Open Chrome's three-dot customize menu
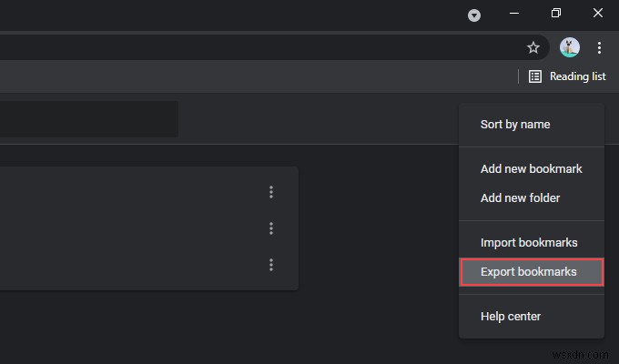 tap(599, 47)
